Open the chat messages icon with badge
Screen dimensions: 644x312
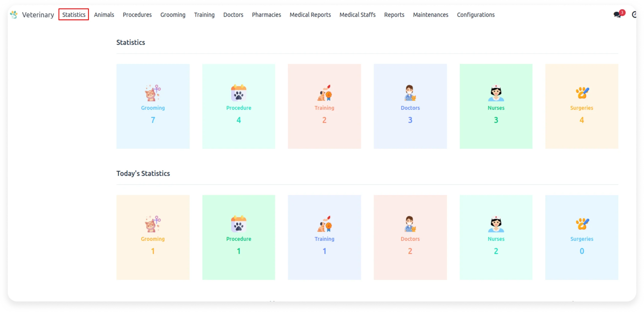[x=617, y=15]
